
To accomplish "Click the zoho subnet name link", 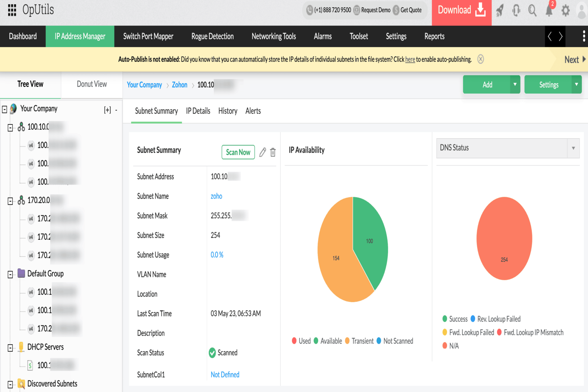I will pyautogui.click(x=216, y=196).
